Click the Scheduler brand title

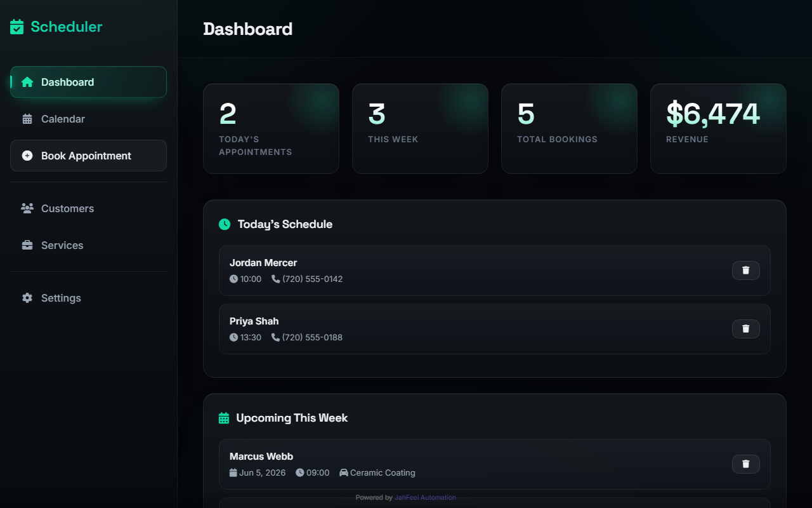(x=66, y=27)
